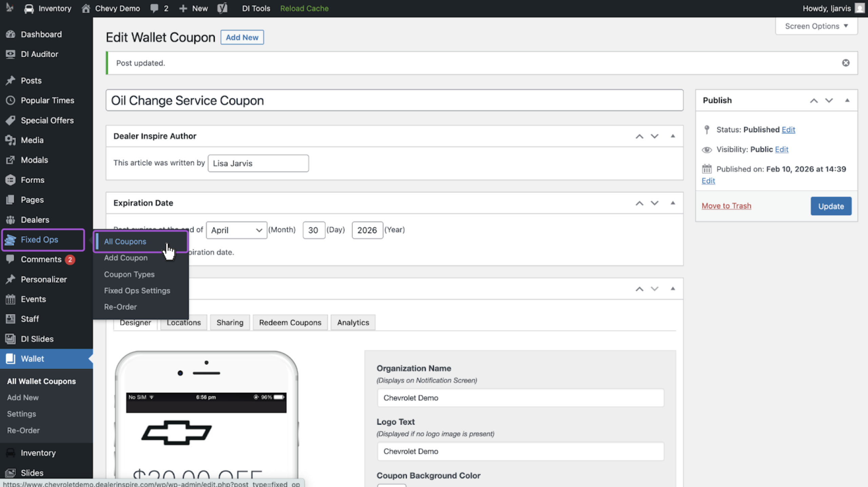Open the expiration Month dropdown
Screen dimensions: 868x487
coord(236,230)
